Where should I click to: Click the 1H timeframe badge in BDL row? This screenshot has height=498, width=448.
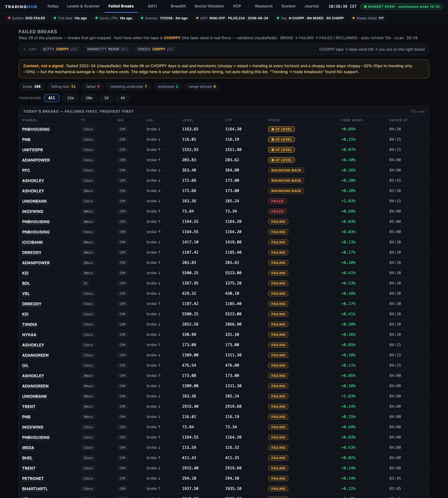85,283
